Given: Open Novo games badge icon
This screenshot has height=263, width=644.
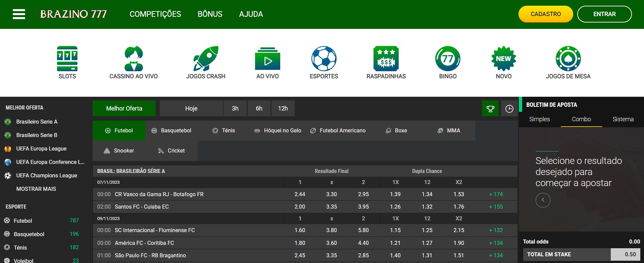Looking at the screenshot, I should coord(504,58).
